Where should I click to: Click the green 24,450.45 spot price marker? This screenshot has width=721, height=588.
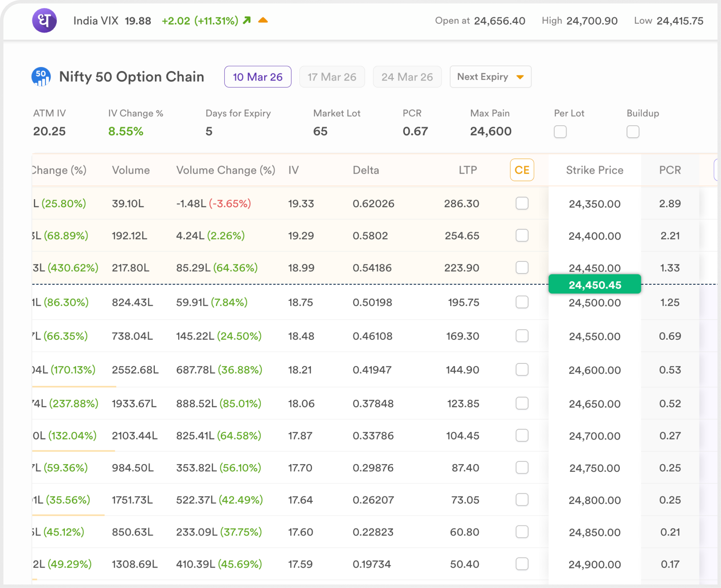coord(595,285)
